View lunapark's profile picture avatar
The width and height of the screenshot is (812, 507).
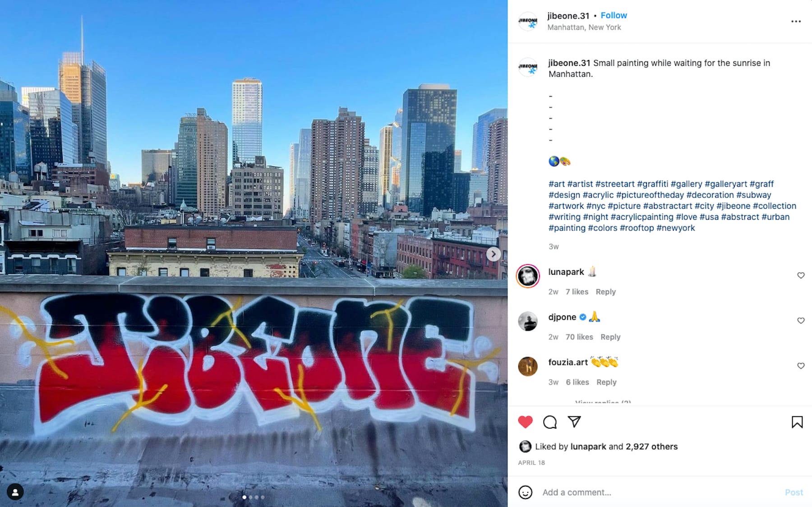[528, 276]
